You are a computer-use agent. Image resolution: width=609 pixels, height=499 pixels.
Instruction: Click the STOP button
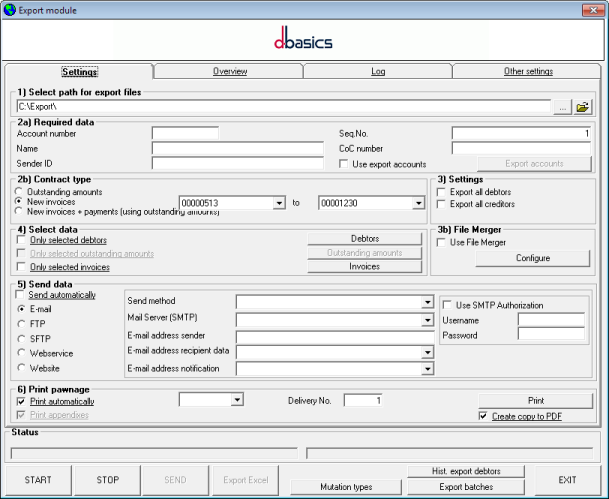[108, 480]
